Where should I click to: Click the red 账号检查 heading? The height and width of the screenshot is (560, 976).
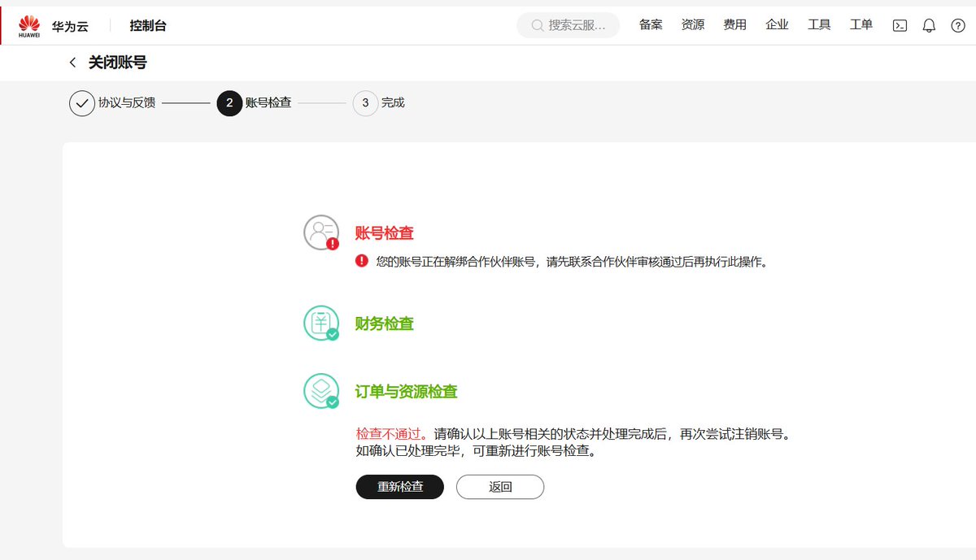(385, 233)
